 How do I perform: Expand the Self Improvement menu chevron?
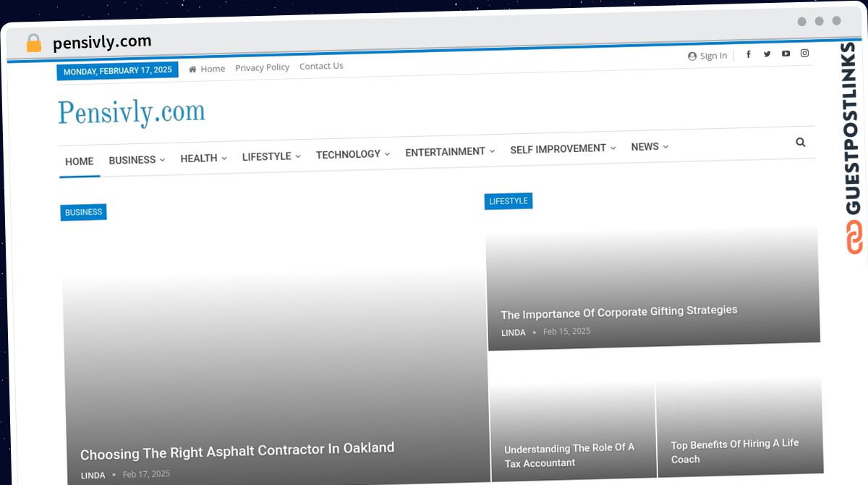613,148
